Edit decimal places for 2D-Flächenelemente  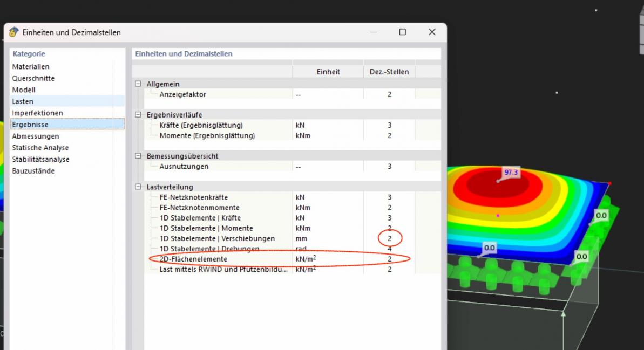(389, 259)
